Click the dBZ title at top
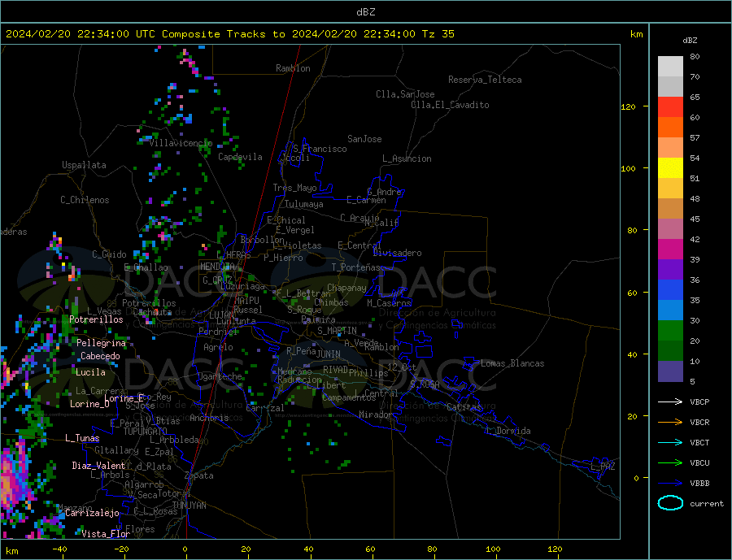This screenshot has width=732, height=560. (365, 12)
